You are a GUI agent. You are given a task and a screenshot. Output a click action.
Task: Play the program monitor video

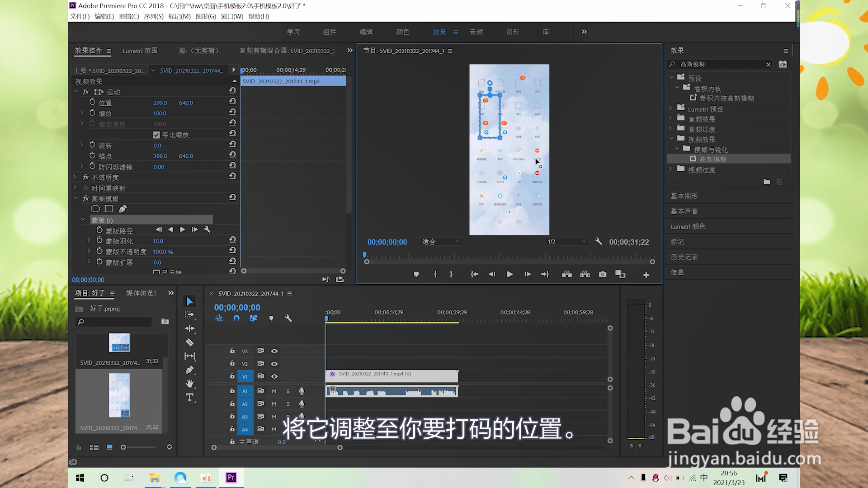(509, 274)
